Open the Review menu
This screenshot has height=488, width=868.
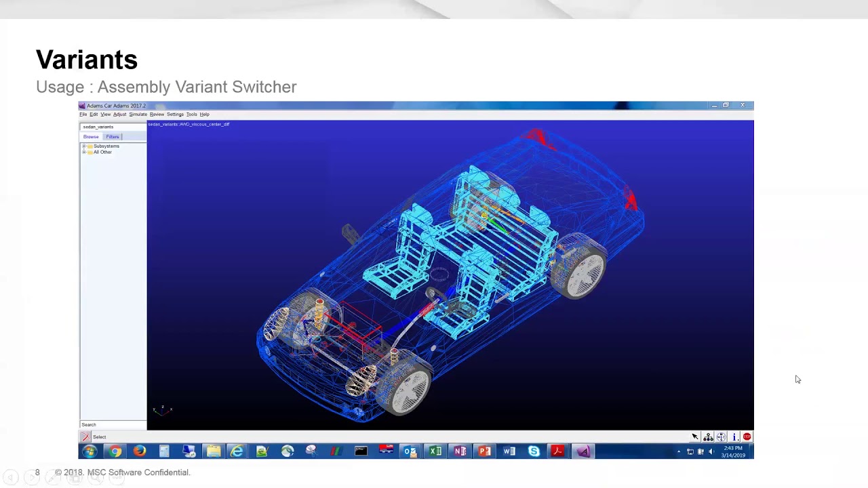(x=157, y=115)
